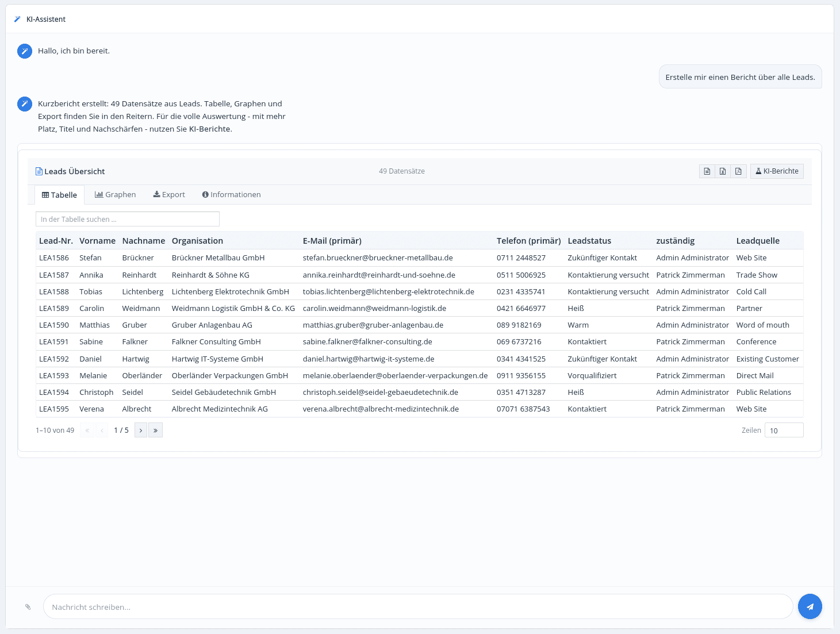
Task: Go to the previous table page
Action: [102, 430]
